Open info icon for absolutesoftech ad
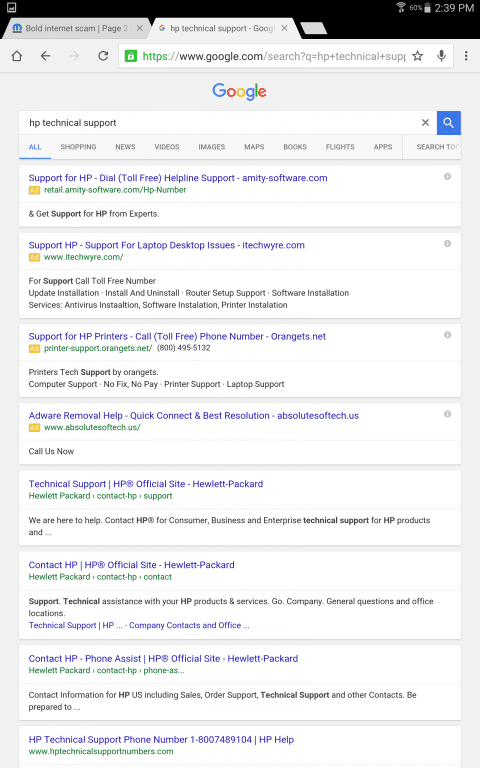480x768 pixels. 447,414
